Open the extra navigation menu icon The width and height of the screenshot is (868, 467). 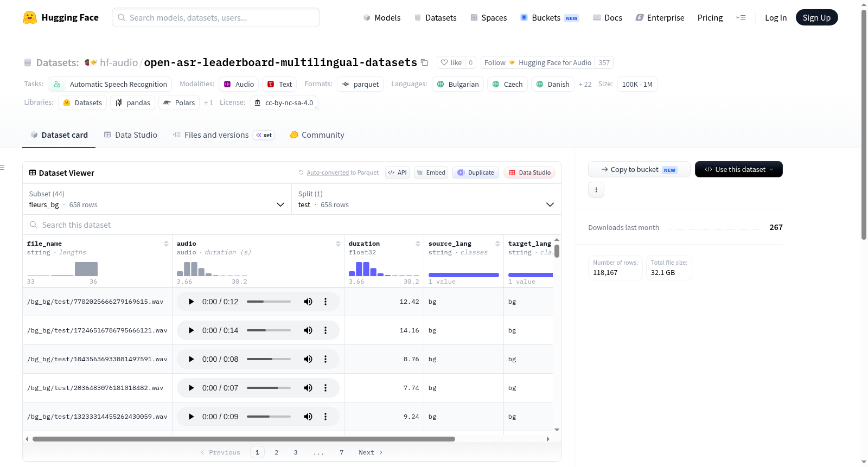(741, 18)
